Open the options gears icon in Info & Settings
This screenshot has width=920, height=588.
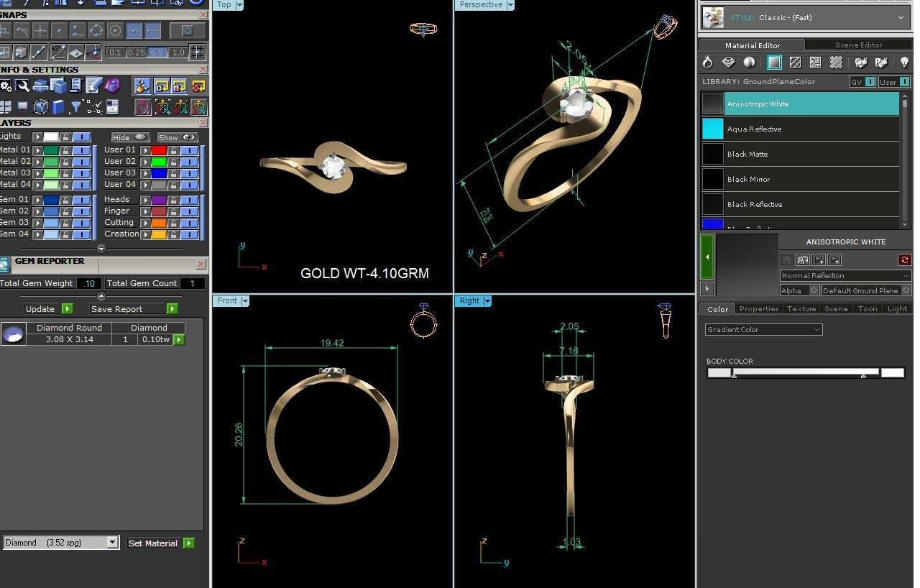[5, 86]
